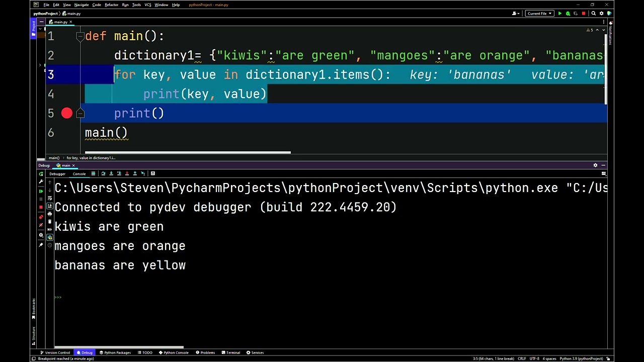The width and height of the screenshot is (644, 362).
Task: Open Search Everywhere magnifier icon
Action: pos(594,14)
